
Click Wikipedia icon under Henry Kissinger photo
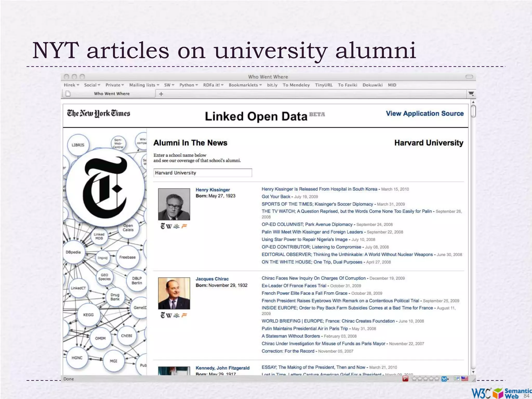(x=169, y=226)
